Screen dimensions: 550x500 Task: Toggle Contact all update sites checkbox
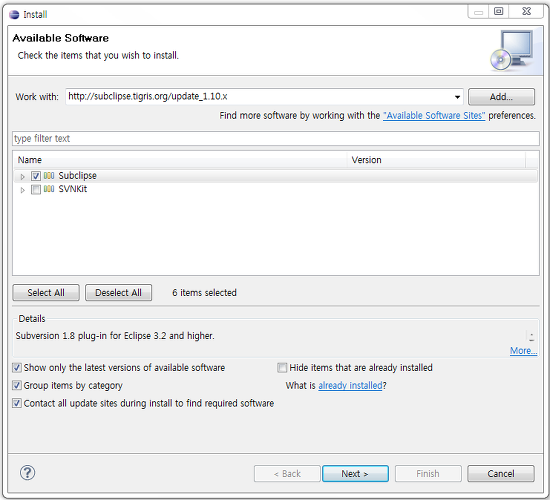[16, 403]
